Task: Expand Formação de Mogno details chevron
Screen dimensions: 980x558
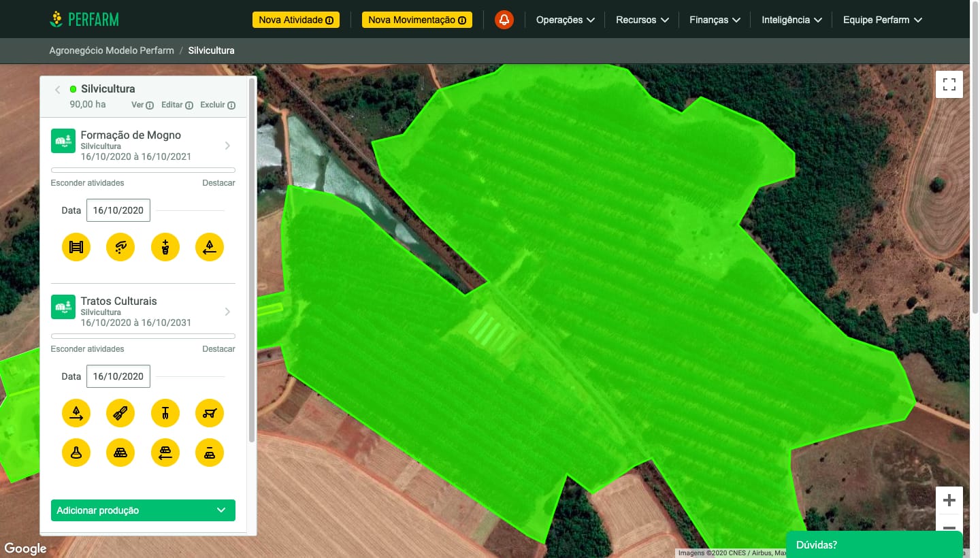Action: point(227,146)
